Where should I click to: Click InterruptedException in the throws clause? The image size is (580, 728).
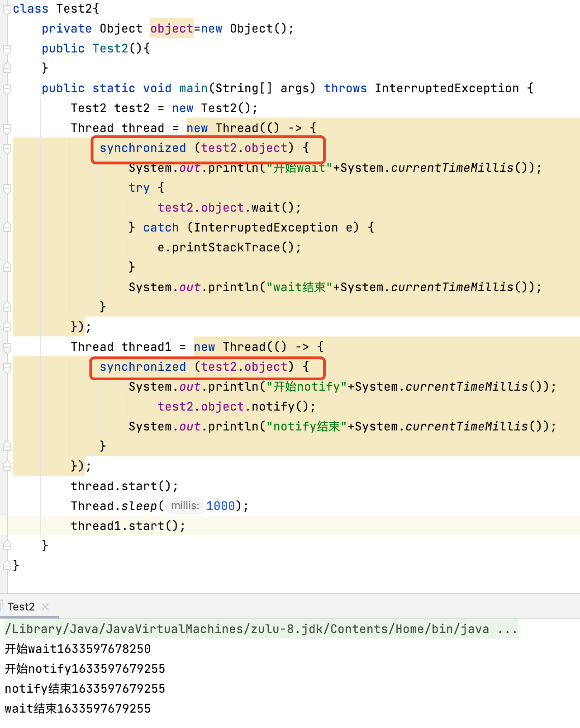[446, 88]
